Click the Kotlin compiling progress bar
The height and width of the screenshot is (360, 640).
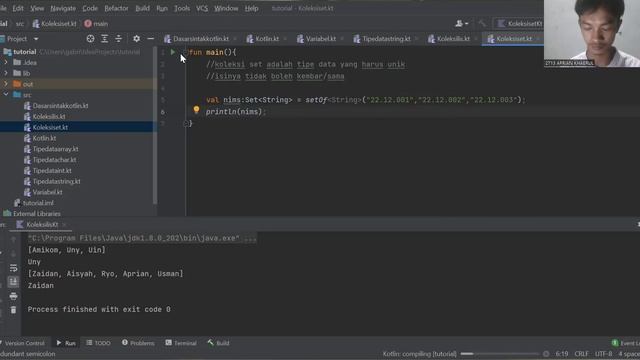tap(500, 354)
